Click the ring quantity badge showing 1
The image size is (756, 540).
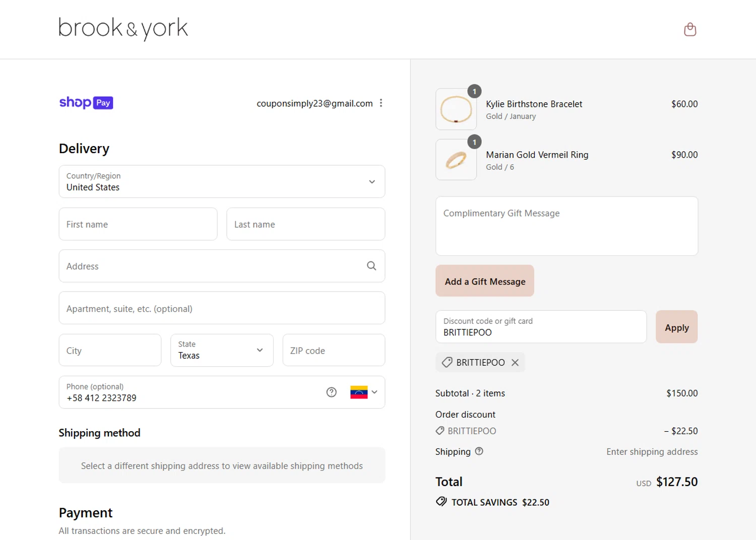(474, 142)
